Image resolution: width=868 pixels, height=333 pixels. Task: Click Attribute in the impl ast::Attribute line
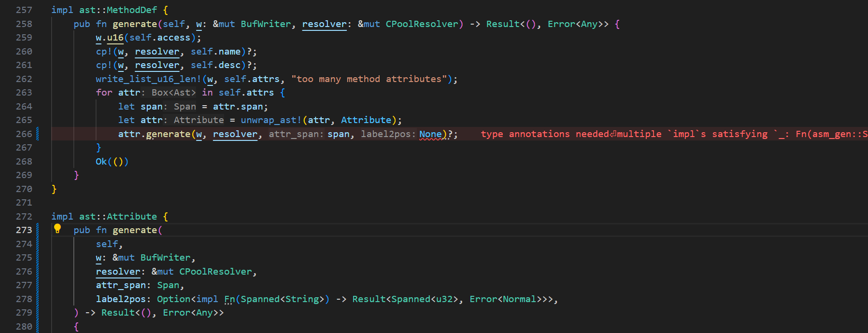131,217
